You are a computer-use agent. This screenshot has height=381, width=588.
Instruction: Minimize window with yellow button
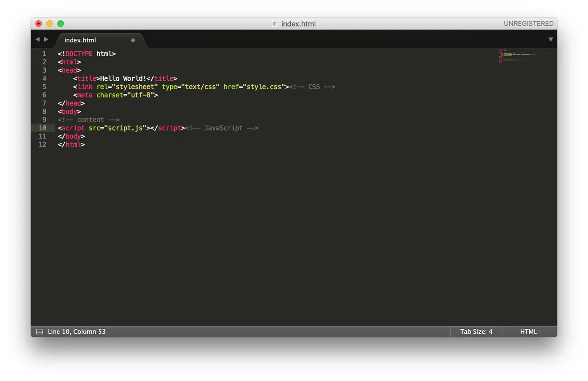pos(49,24)
